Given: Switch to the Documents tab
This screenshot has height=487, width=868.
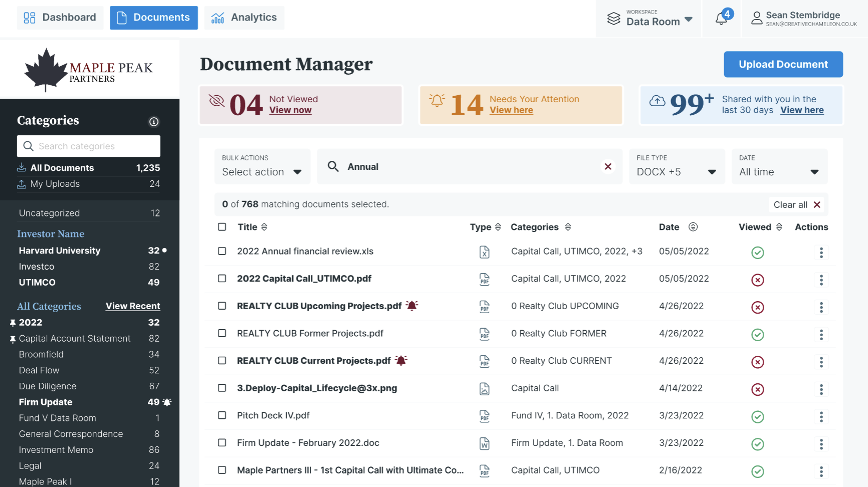Looking at the screenshot, I should point(154,18).
